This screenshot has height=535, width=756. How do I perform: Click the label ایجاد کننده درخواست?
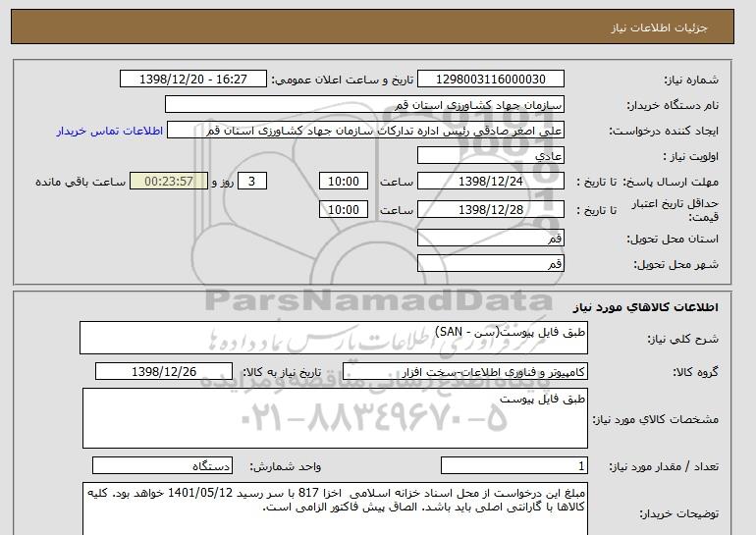click(x=664, y=132)
